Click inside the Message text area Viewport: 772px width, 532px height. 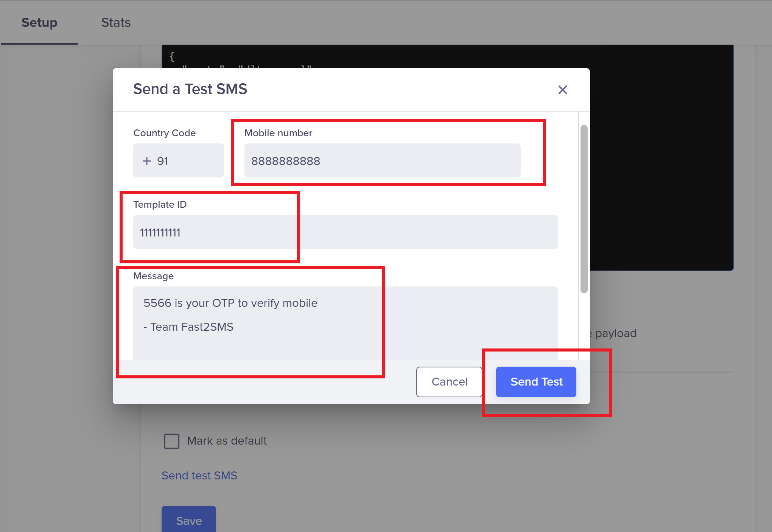point(345,322)
